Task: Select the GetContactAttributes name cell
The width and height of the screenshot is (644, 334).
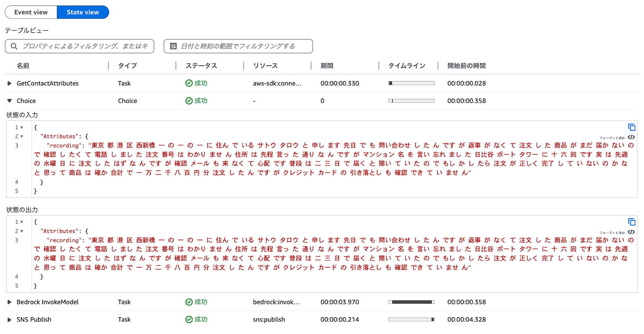Action: pyautogui.click(x=48, y=83)
